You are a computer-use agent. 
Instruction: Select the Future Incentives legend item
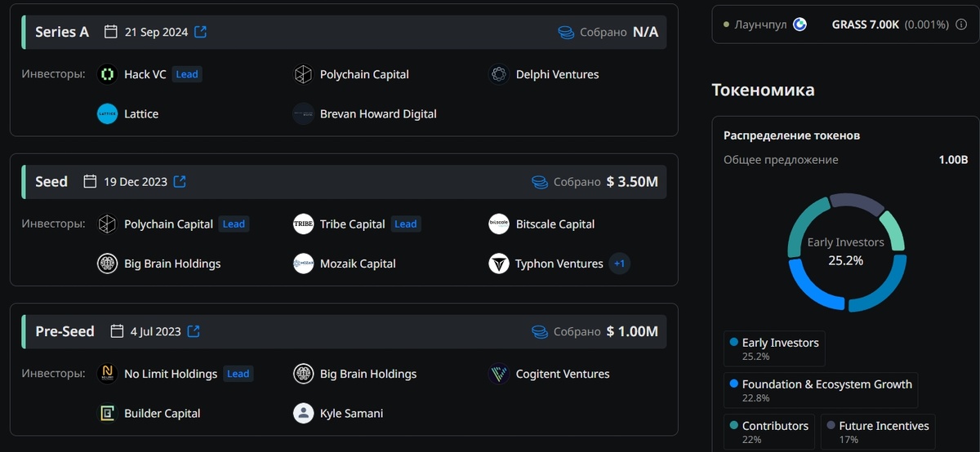(877, 432)
